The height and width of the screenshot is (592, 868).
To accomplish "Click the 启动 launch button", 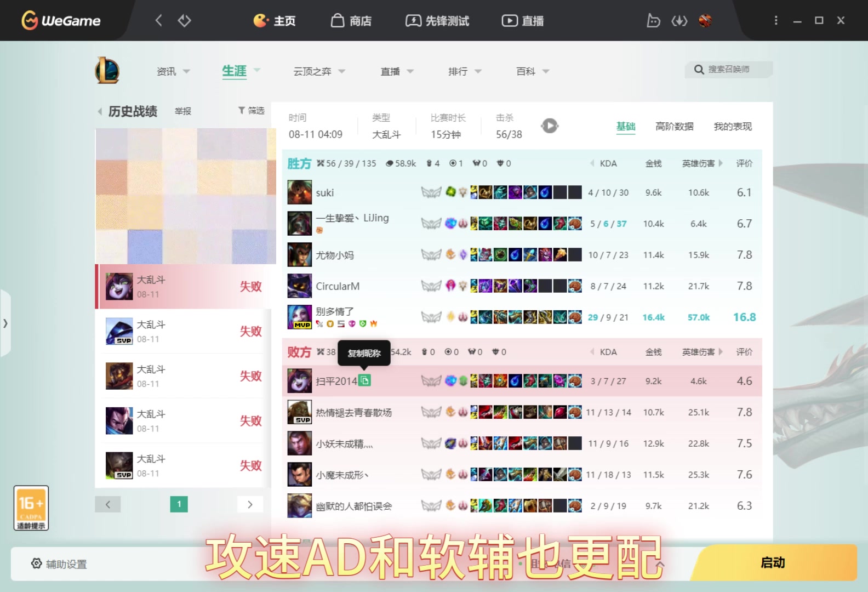I will tap(773, 563).
